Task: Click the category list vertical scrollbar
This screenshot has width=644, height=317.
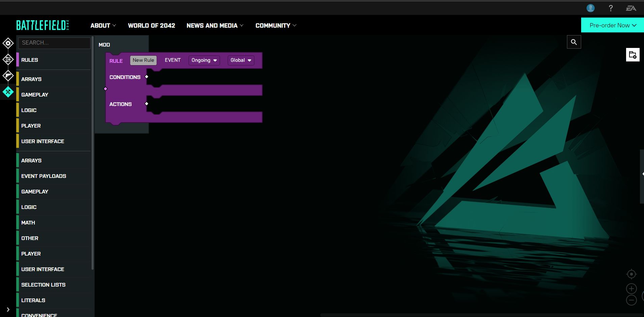Action: [93, 153]
